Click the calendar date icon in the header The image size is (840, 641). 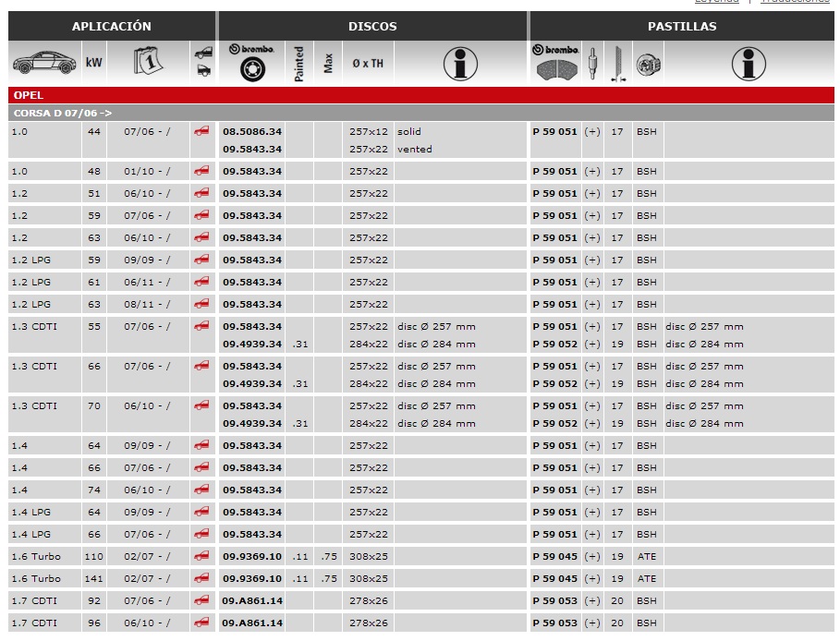click(x=148, y=63)
